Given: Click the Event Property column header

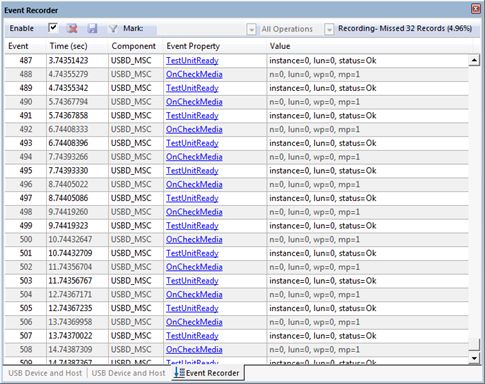Looking at the screenshot, I should click(x=193, y=46).
